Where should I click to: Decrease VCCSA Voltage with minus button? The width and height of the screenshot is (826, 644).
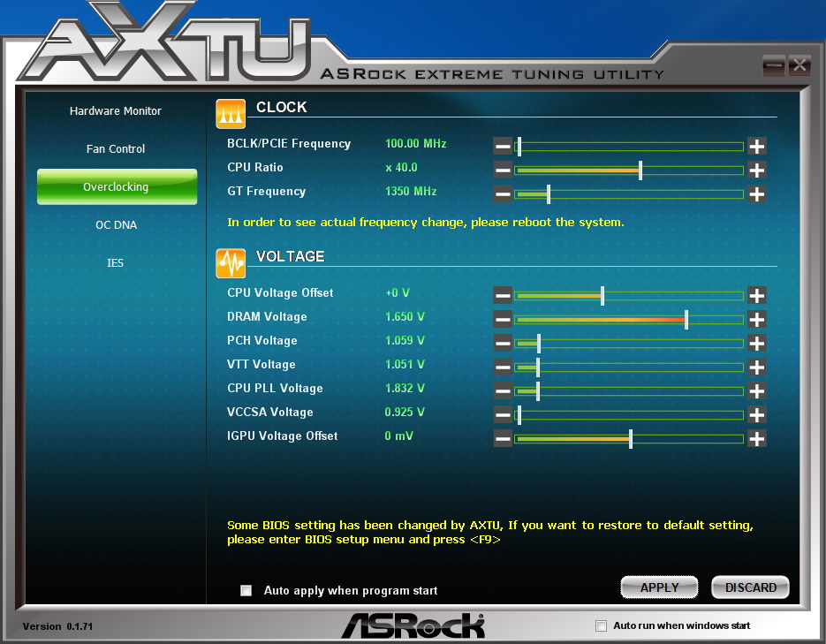click(x=503, y=414)
